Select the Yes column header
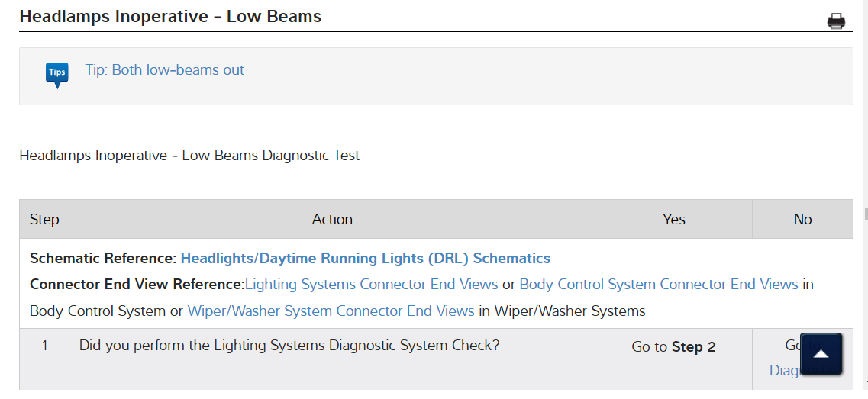 pyautogui.click(x=673, y=220)
